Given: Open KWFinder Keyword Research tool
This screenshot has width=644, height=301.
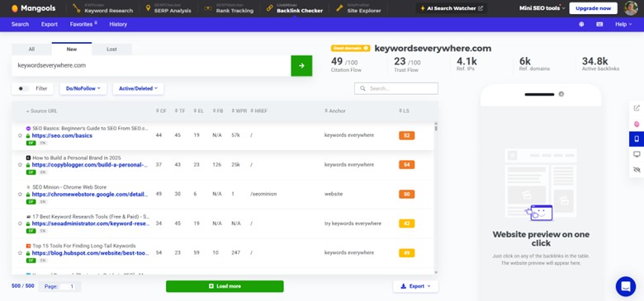Looking at the screenshot, I should click(103, 8).
